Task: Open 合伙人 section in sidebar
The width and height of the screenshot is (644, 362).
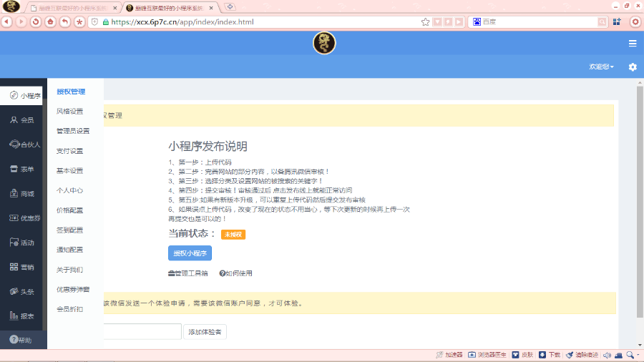Action: (21, 145)
